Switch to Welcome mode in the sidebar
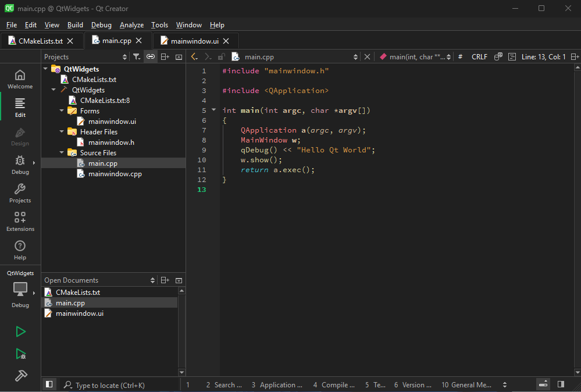This screenshot has height=392, width=581. point(20,79)
